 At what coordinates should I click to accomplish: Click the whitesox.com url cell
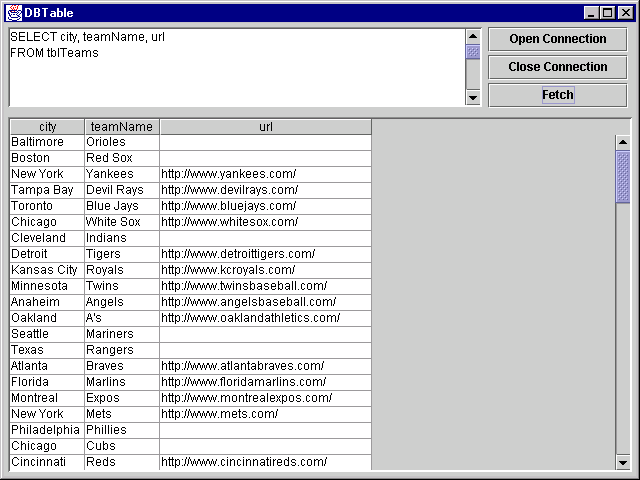coord(266,222)
